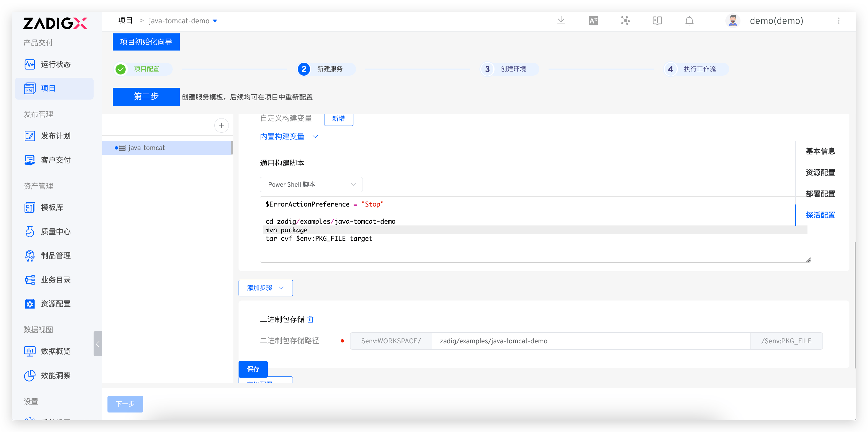The height and width of the screenshot is (432, 868).
Task: Click the green check icon of 项目配置
Action: 121,69
